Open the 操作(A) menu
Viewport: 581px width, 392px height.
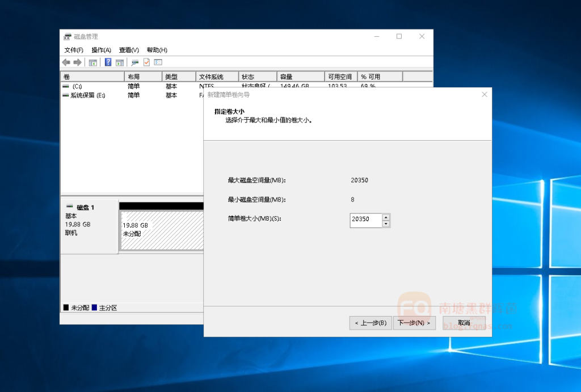pyautogui.click(x=101, y=50)
